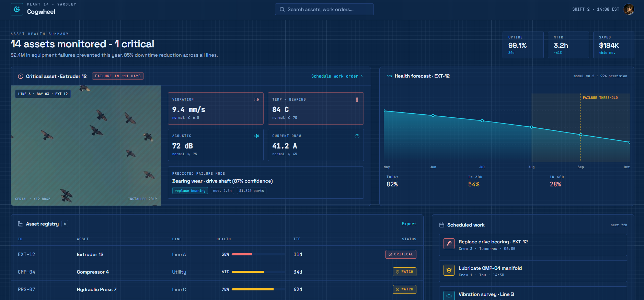The width and height of the screenshot is (644, 300).
Task: Click the $1,820 parts tag
Action: point(252,191)
